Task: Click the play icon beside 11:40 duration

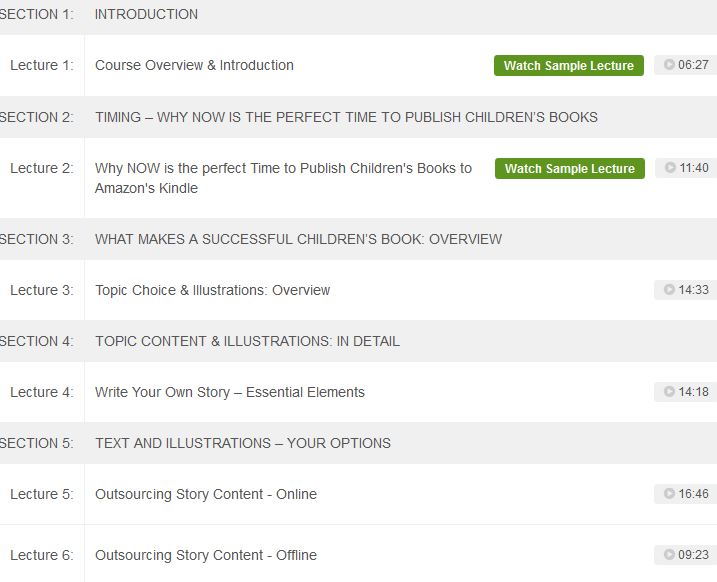Action: point(670,167)
